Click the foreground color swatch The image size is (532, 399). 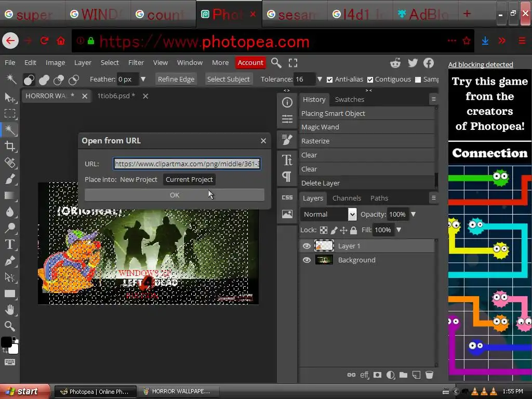click(x=6, y=342)
